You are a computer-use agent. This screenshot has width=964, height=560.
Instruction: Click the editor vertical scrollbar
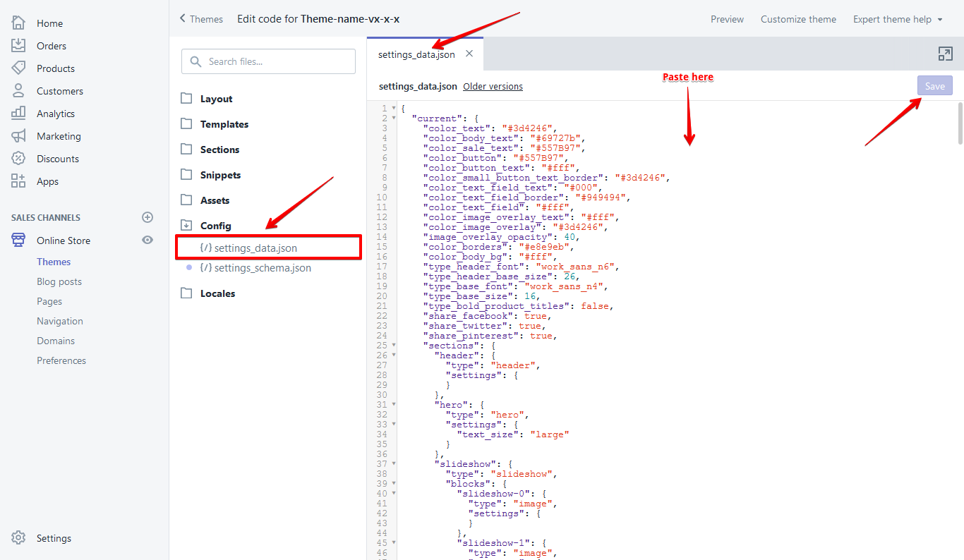coord(960,124)
